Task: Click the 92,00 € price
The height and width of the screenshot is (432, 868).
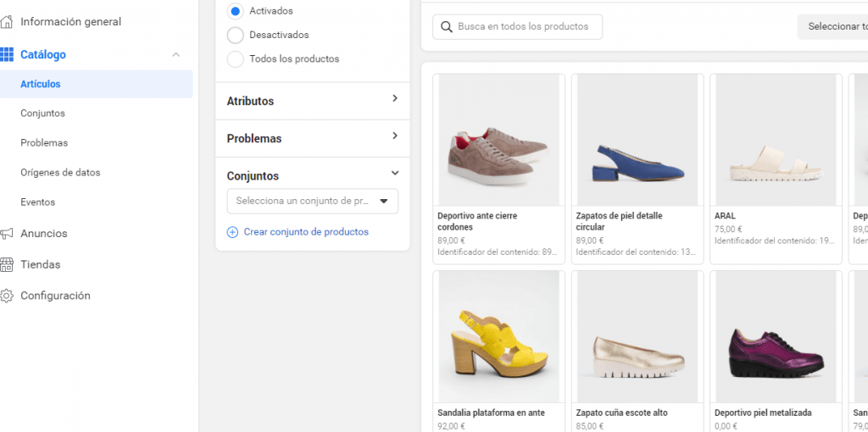Action: click(451, 426)
